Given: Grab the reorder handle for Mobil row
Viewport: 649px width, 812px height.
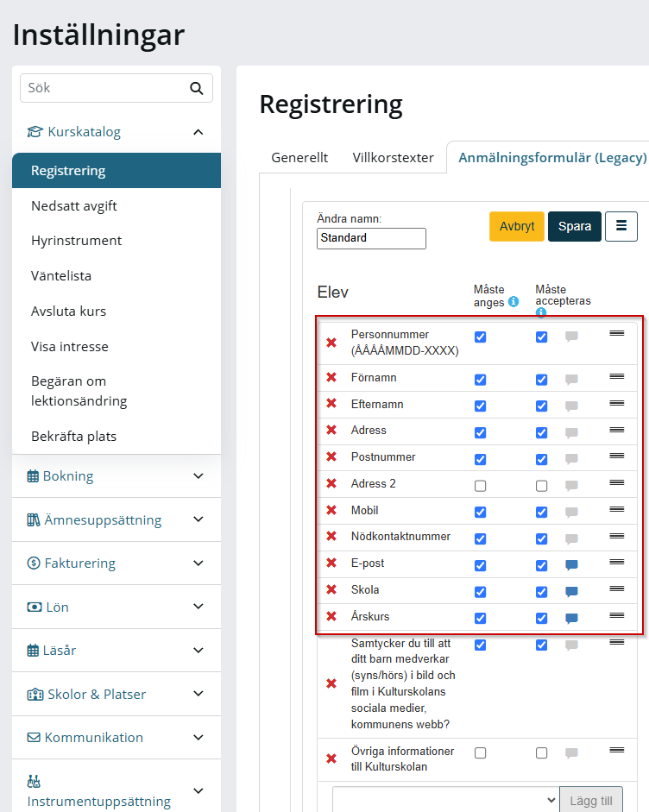Looking at the screenshot, I should pyautogui.click(x=616, y=510).
